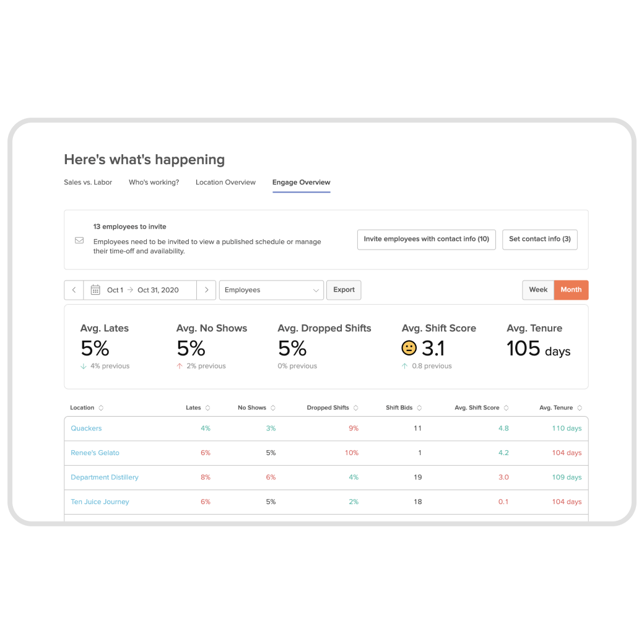Click the Export button
The height and width of the screenshot is (644, 644).
[344, 290]
